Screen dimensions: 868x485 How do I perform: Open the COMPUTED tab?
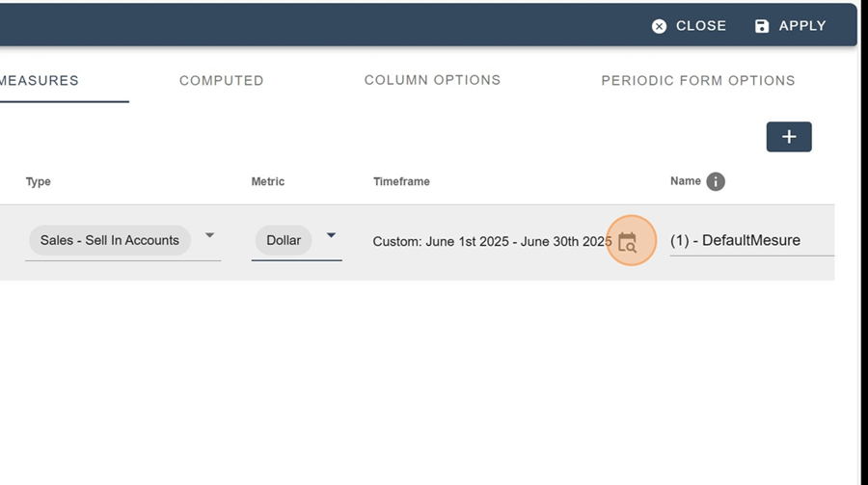point(222,80)
